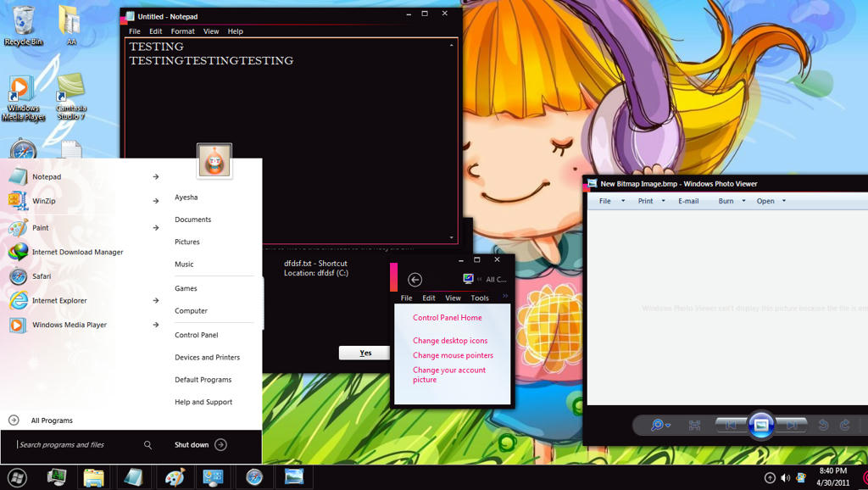This screenshot has height=490, width=868.
Task: Open Control Panel Home link
Action: 448,318
